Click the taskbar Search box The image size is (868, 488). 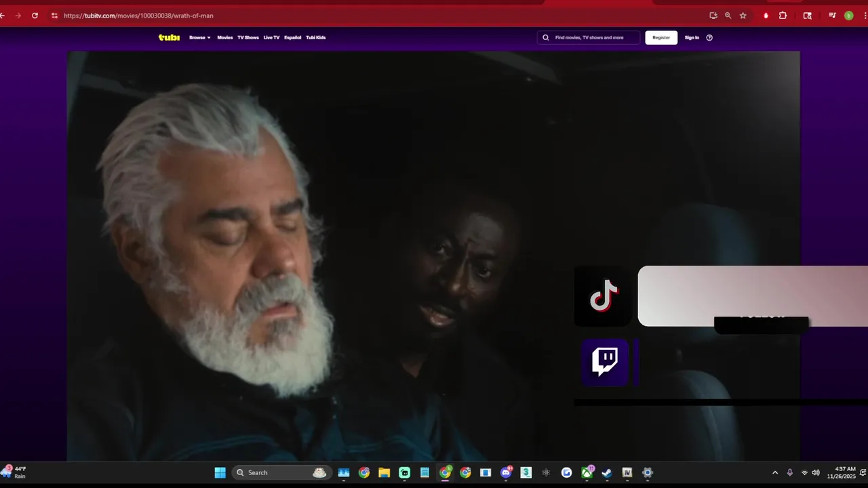(x=281, y=472)
